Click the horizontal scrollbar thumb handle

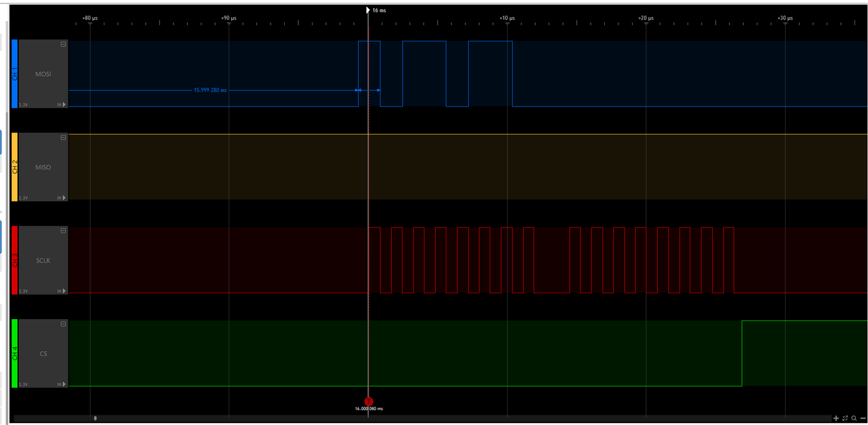click(x=95, y=418)
